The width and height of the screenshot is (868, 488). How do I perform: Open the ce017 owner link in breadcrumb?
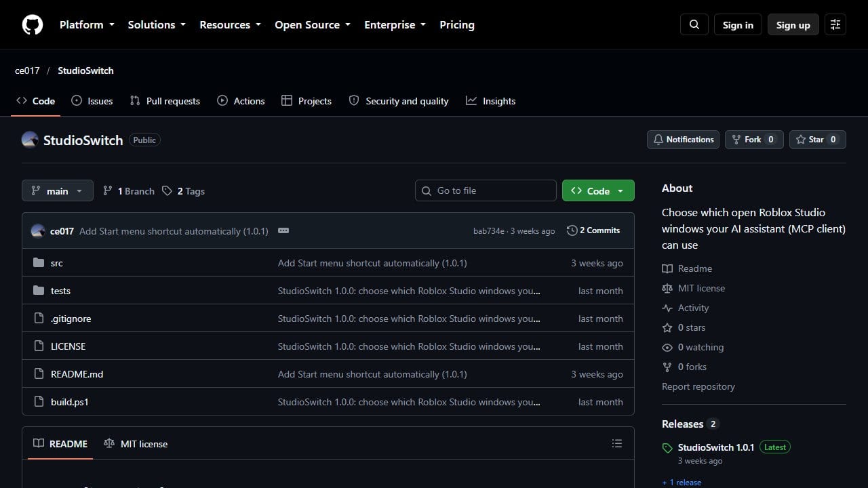click(x=27, y=70)
